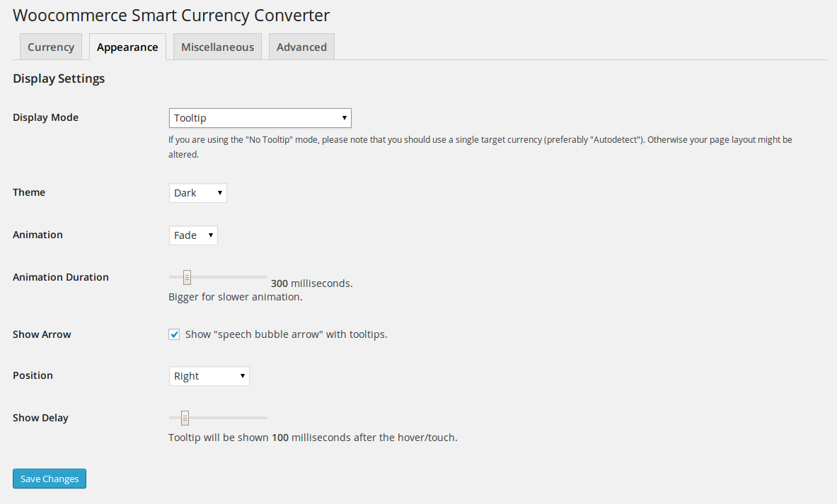Click the Animation label
The height and width of the screenshot is (504, 837).
pos(37,235)
